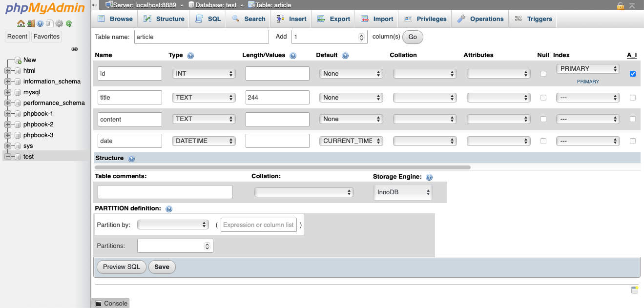
Task: Open the Partition by dropdown
Action: point(173,225)
